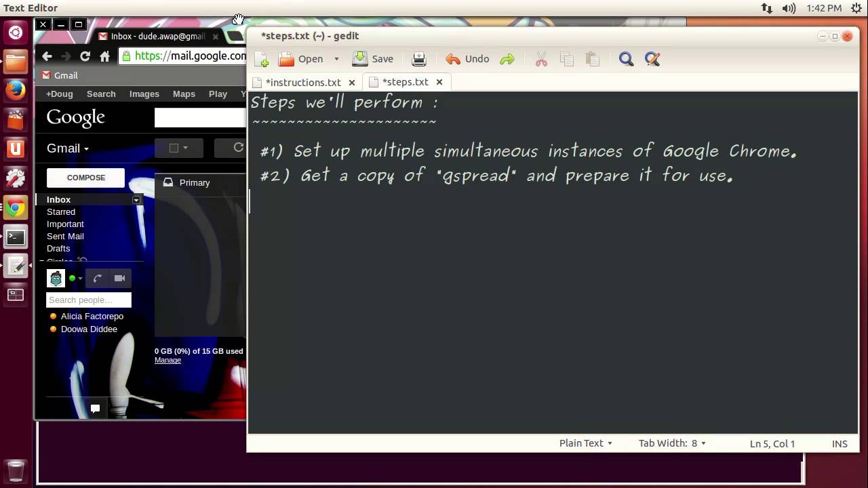Viewport: 868px width, 488px height.
Task: Open the Plain Text language dropdown
Action: [586, 443]
